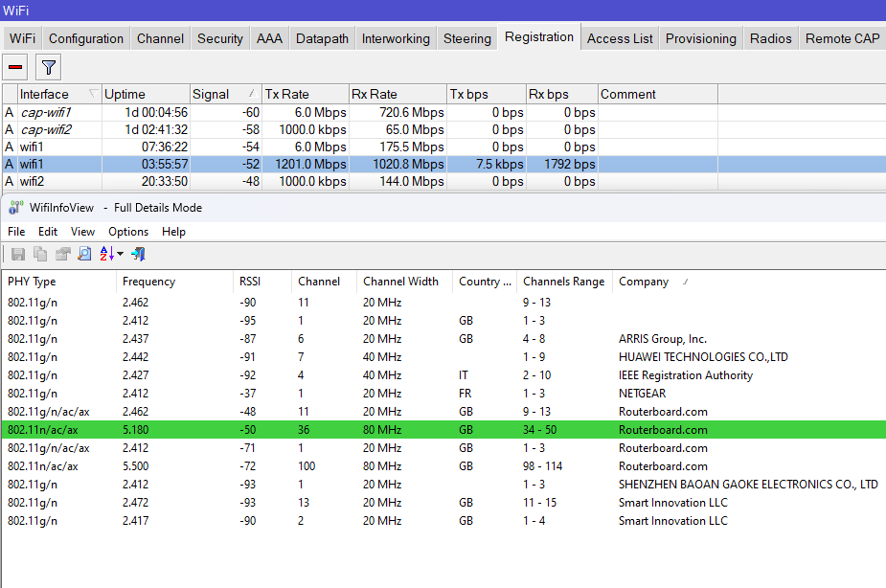Switch to the Security tab
The image size is (886, 588).
(219, 38)
